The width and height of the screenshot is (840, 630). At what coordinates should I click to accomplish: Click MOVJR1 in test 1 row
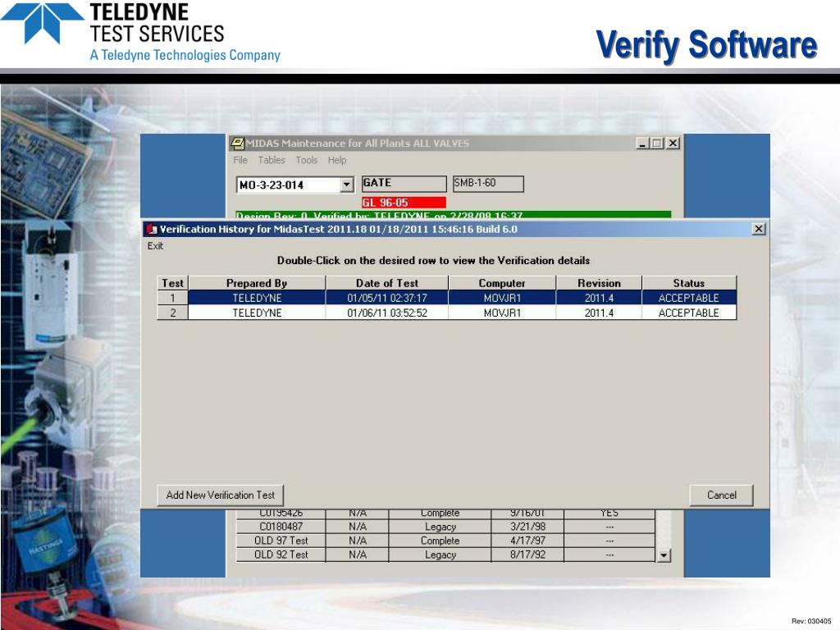pos(502,298)
